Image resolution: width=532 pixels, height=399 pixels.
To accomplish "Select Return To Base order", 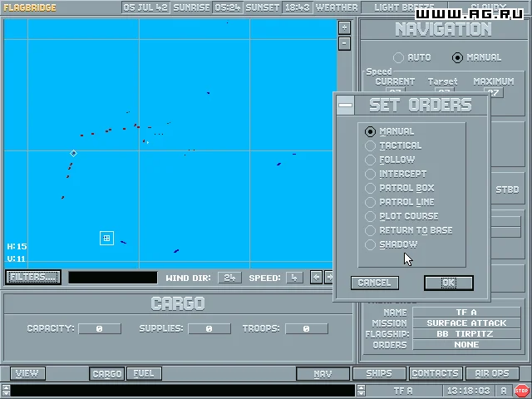I will click(371, 230).
